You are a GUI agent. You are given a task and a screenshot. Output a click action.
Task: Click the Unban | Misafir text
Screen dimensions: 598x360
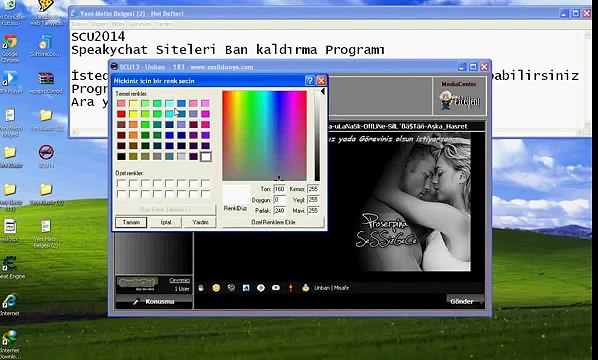331,288
